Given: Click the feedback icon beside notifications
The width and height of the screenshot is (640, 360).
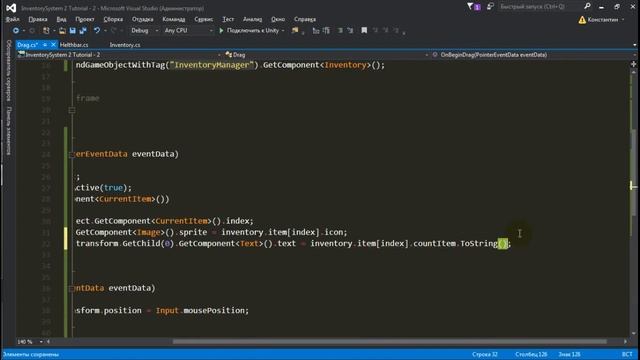Looking at the screenshot, I should tap(490, 7).
